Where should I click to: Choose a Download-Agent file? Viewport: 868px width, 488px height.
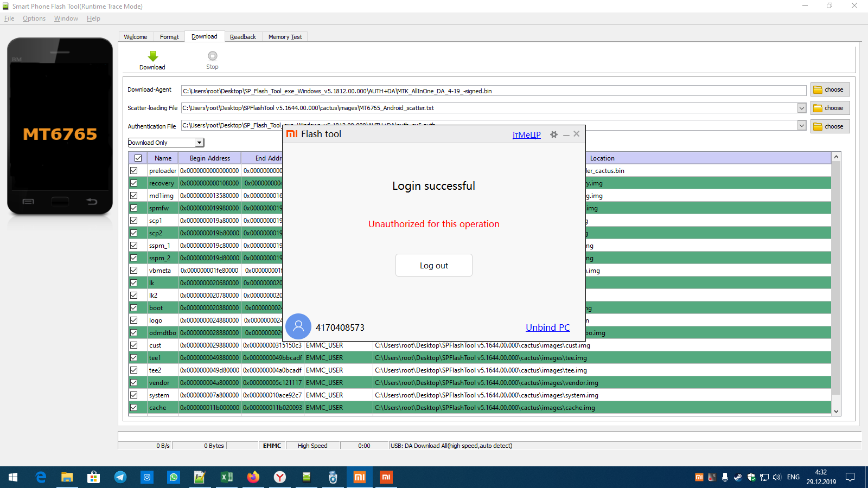point(830,89)
